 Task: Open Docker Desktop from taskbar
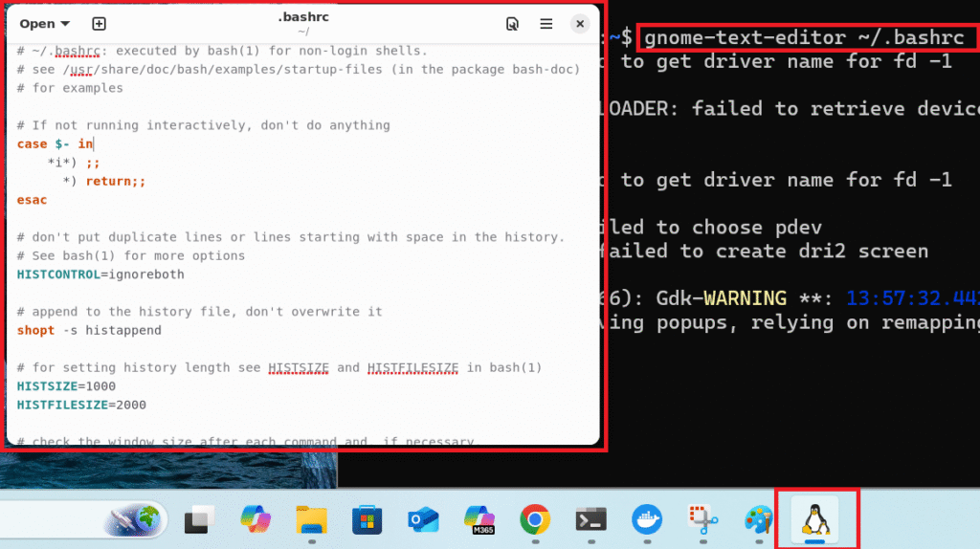pos(647,519)
